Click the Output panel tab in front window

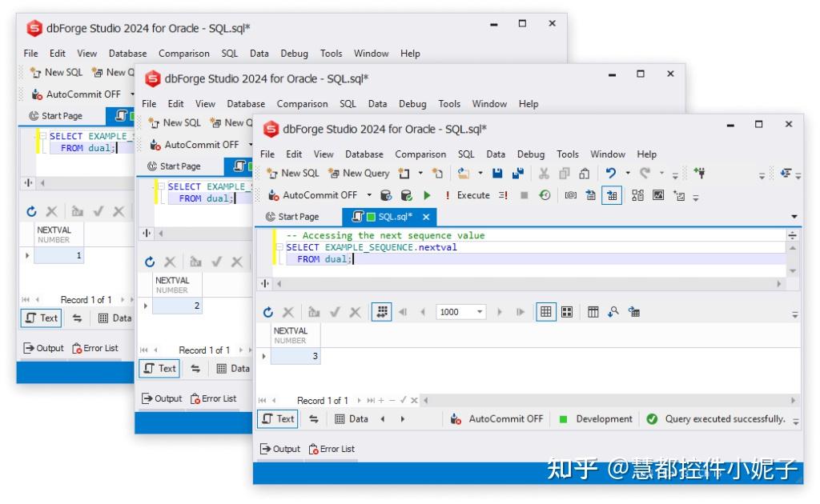coord(279,449)
